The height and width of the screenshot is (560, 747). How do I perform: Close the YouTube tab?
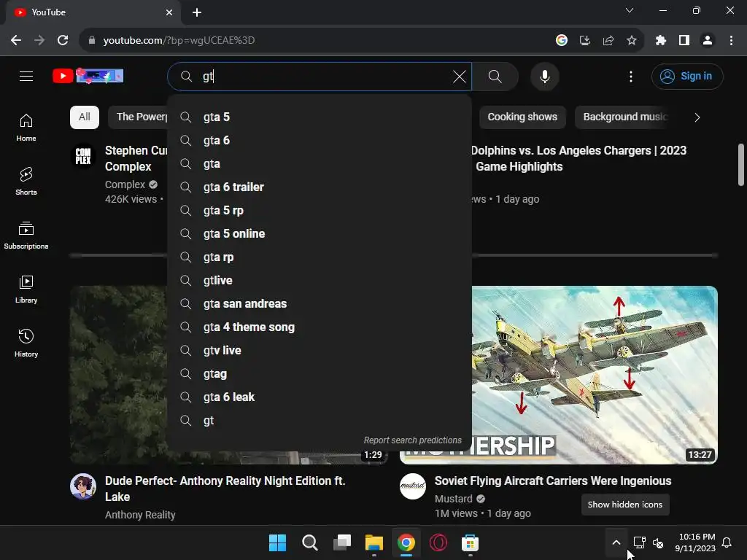(x=169, y=12)
